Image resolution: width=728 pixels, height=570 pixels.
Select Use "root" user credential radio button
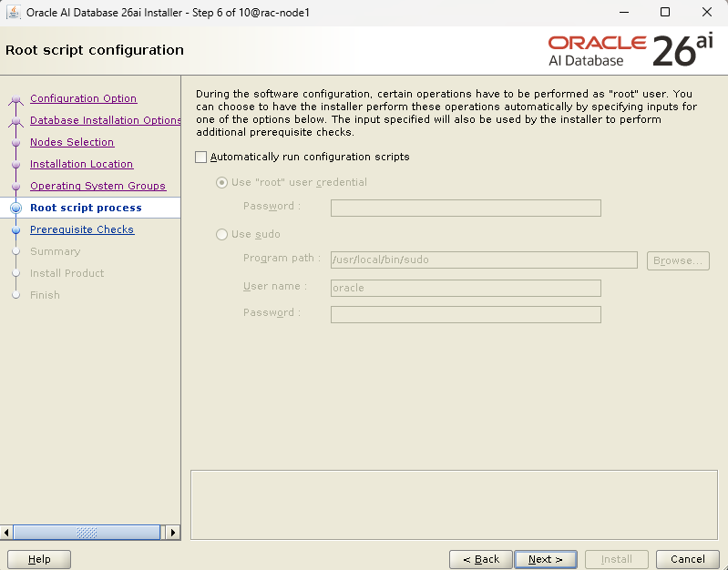click(x=222, y=182)
